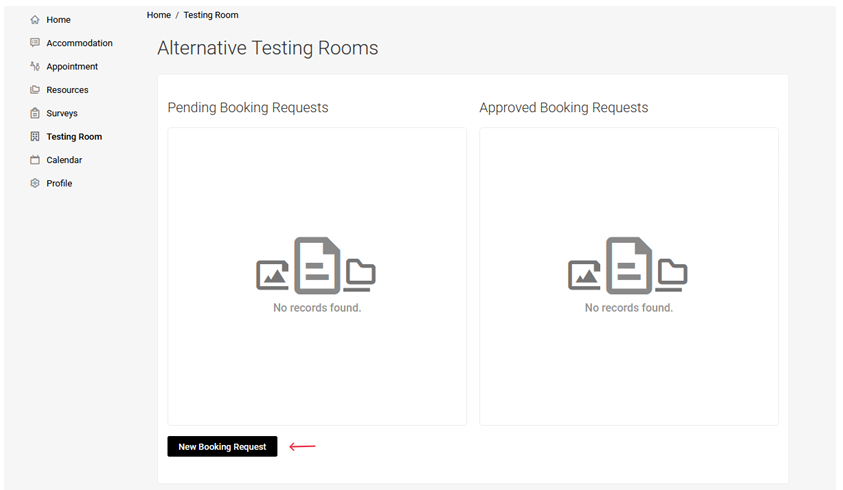The image size is (843, 490).
Task: Click 'No records found.' under Approved requests
Action: (629, 308)
